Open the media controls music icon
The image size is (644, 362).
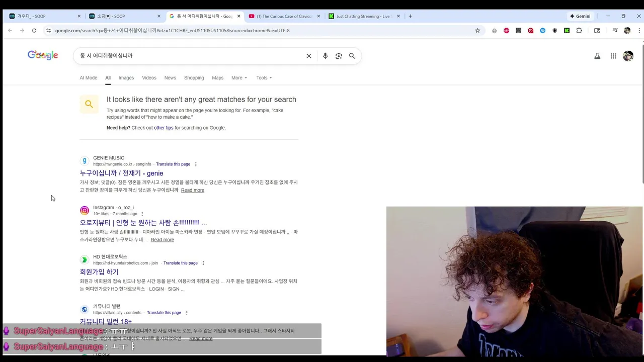(615, 30)
